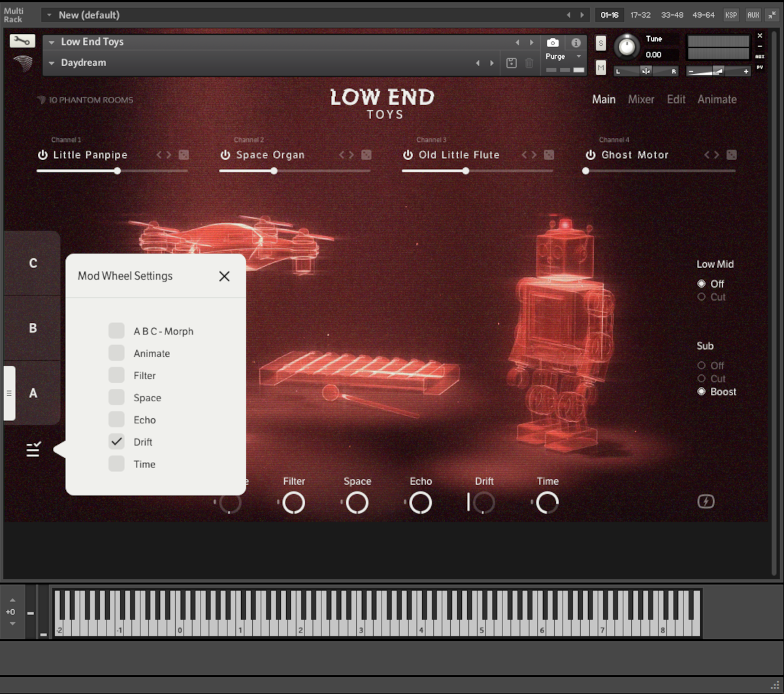Tick the Filter mod wheel checkbox
Screen dimensions: 784x694
(x=116, y=375)
